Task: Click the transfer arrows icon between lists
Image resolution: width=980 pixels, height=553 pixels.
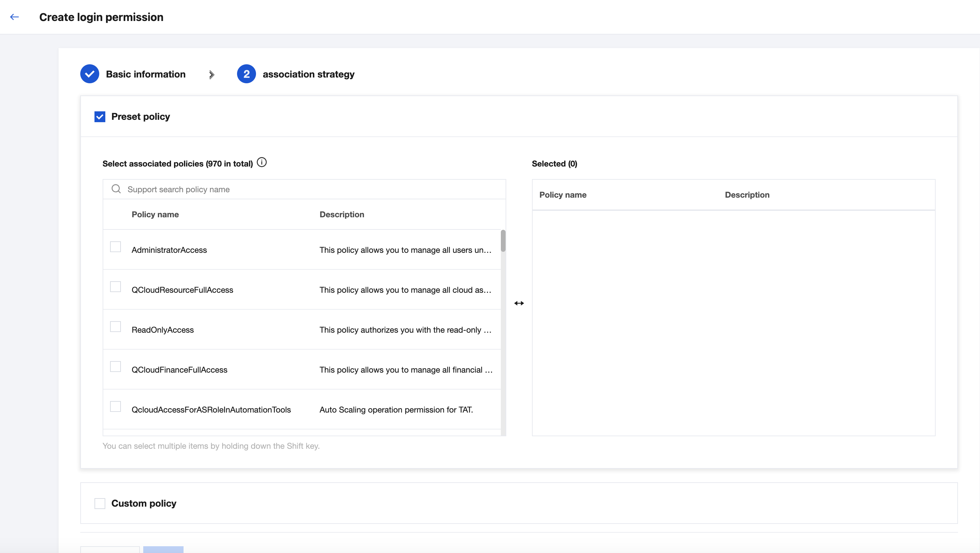Action: tap(519, 303)
